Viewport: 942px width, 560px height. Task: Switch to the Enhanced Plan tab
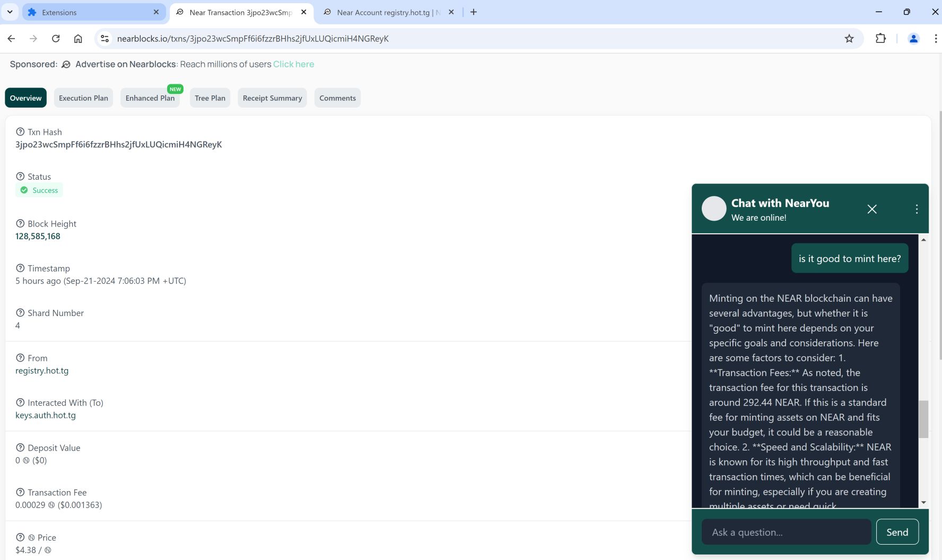150,98
